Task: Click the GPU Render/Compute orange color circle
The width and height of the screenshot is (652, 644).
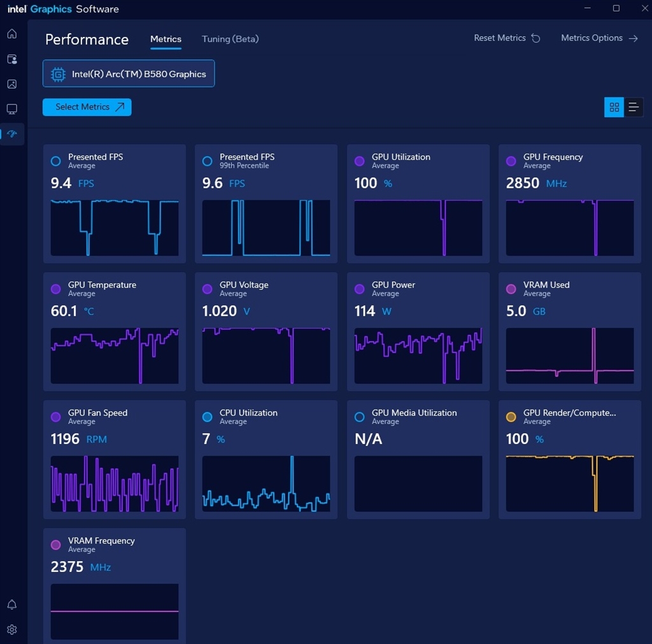Action: point(511,417)
